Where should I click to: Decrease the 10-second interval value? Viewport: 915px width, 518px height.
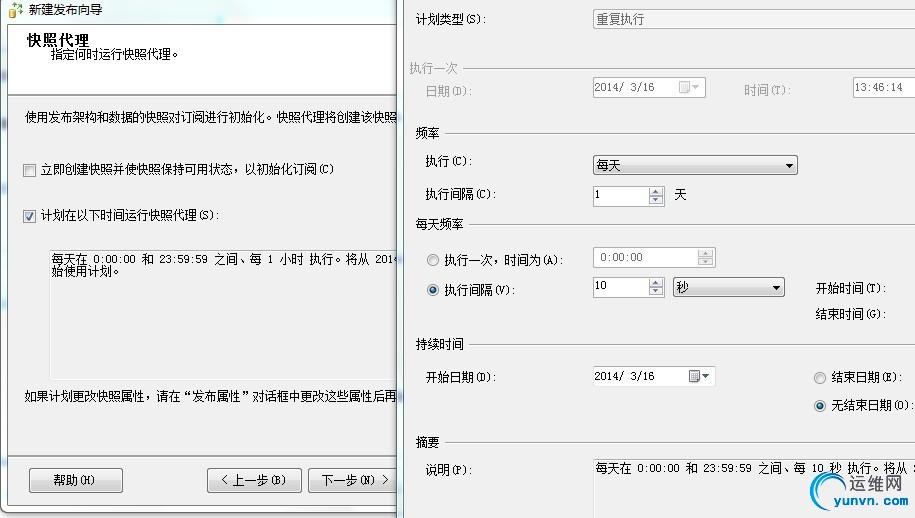click(656, 290)
